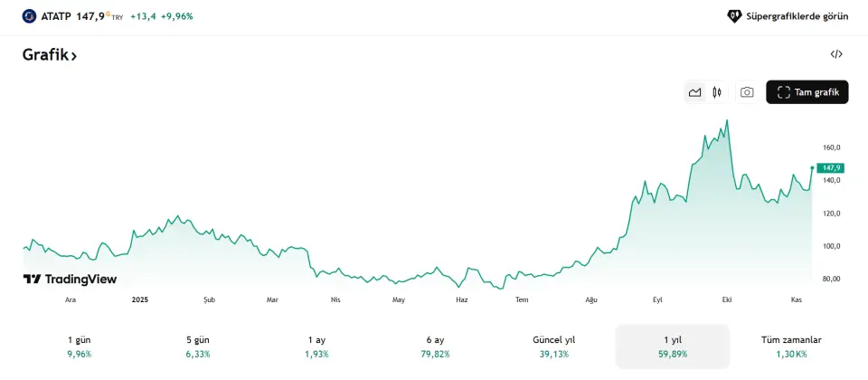The image size is (868, 380).
Task: Open the embed code icon
Action: tap(836, 54)
